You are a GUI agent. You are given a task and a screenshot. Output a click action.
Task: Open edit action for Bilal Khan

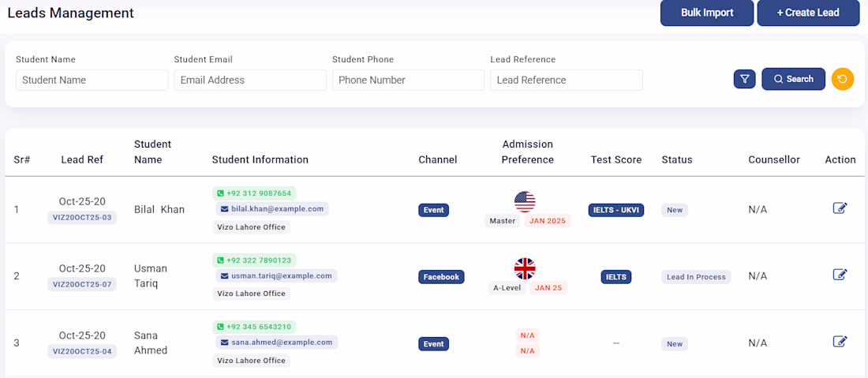point(840,208)
